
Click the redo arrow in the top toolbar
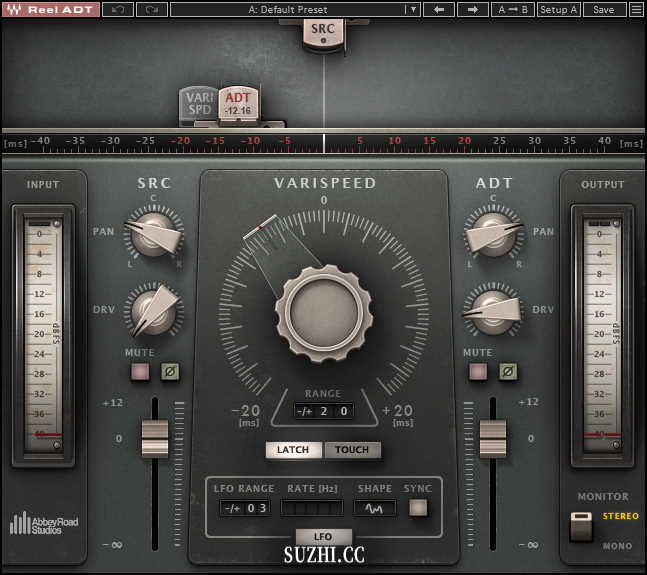(152, 9)
